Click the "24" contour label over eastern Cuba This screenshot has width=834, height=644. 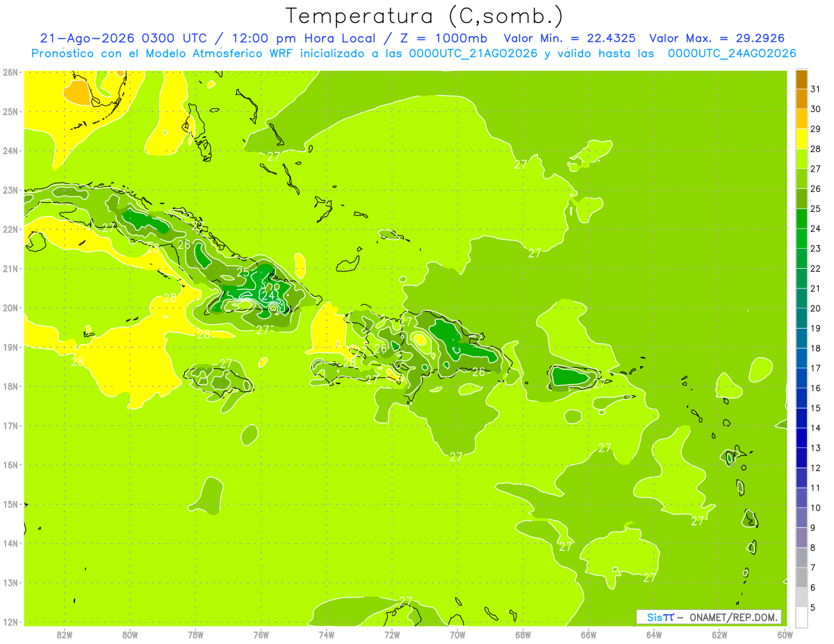tap(268, 295)
